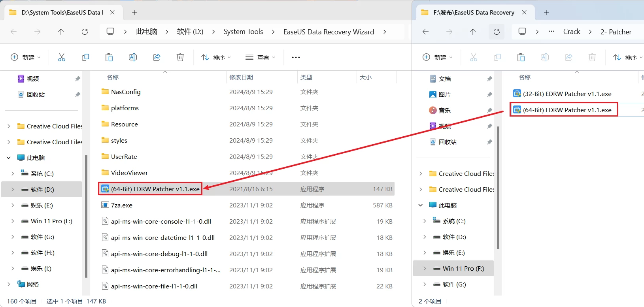Sort by 名称 column in right window
644x307 pixels.
pos(525,77)
